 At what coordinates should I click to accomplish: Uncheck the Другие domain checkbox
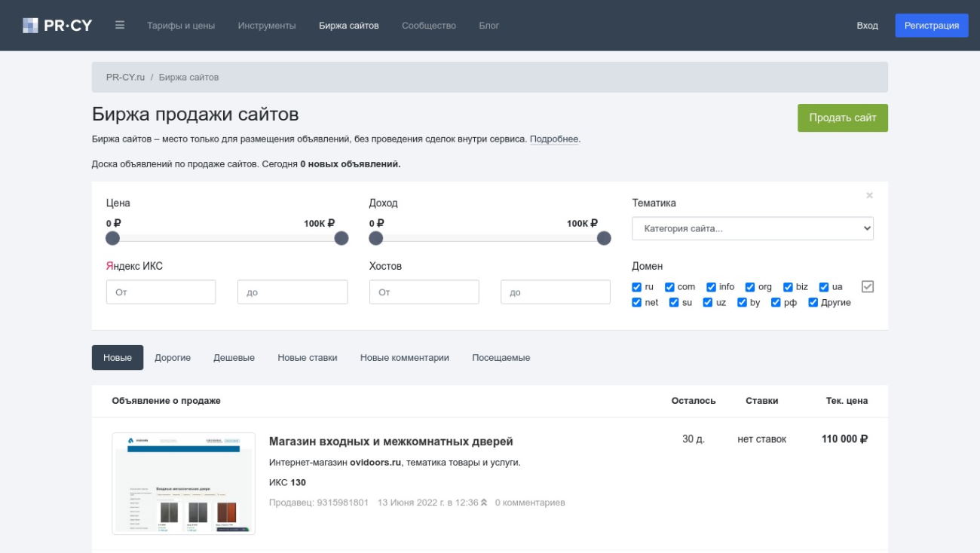[813, 303]
